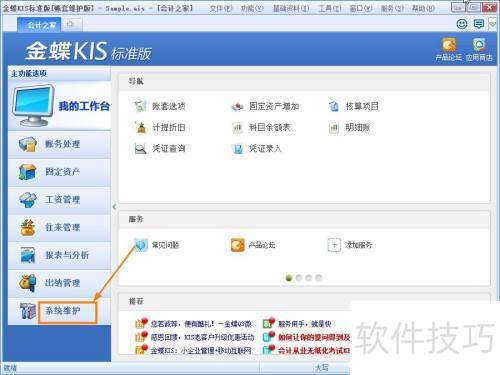Select 我的工作台 in the sidebar
Image resolution: width=500 pixels, height=375 pixels.
[x=60, y=106]
